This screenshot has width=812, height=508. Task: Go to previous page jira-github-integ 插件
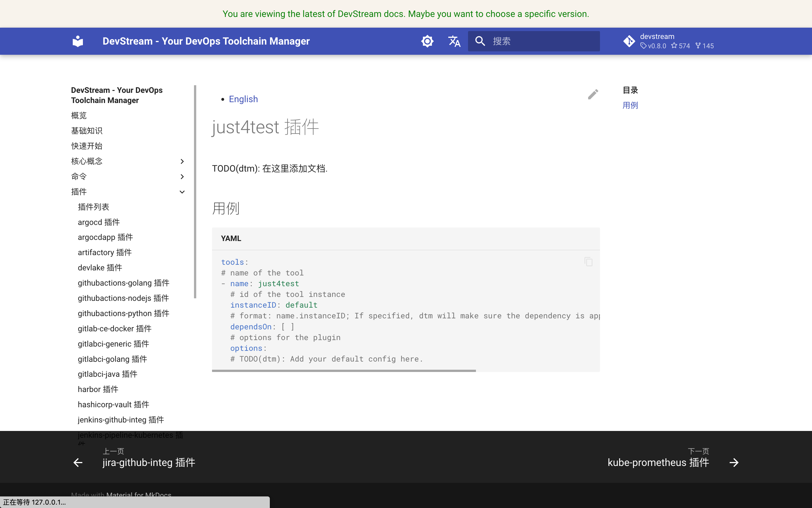point(149,463)
